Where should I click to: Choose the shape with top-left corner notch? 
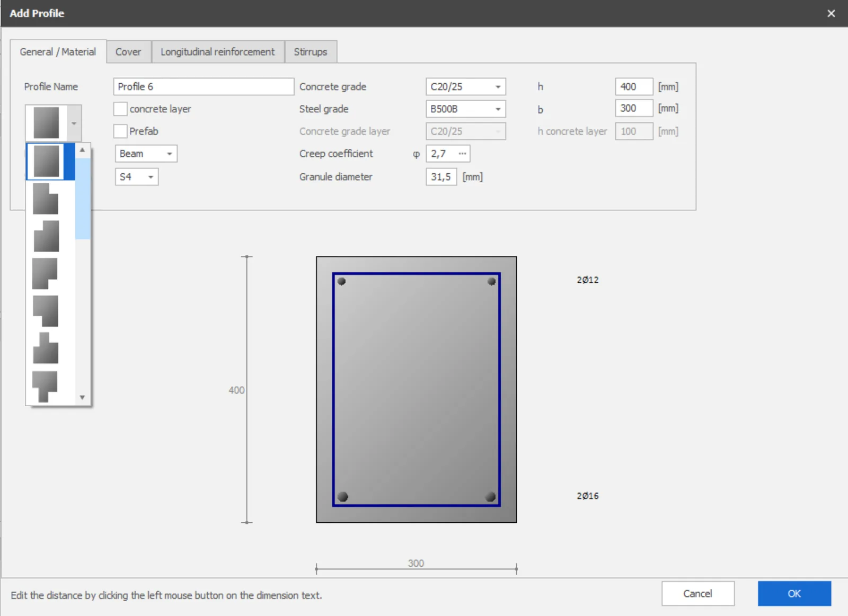(46, 236)
